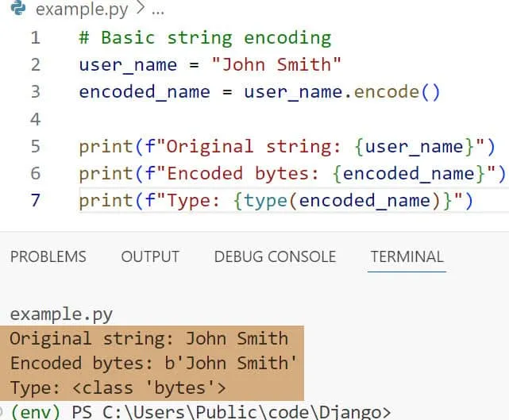Click the "Original string: John Smith" terminal output
Image resolution: width=509 pixels, height=420 pixels.
pos(149,339)
